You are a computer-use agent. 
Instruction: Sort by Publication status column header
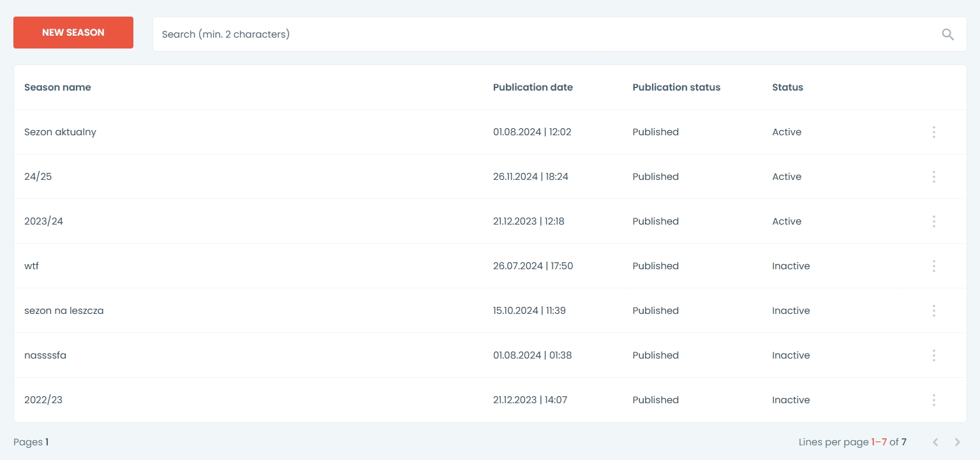pyautogui.click(x=676, y=87)
